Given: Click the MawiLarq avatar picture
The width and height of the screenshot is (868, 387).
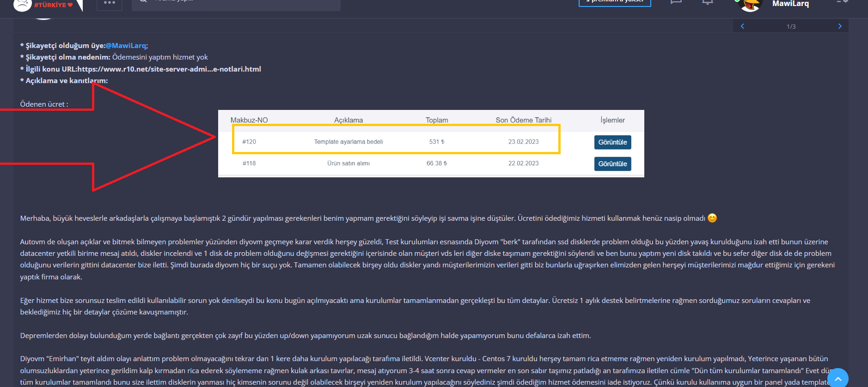Looking at the screenshot, I should click(751, 5).
